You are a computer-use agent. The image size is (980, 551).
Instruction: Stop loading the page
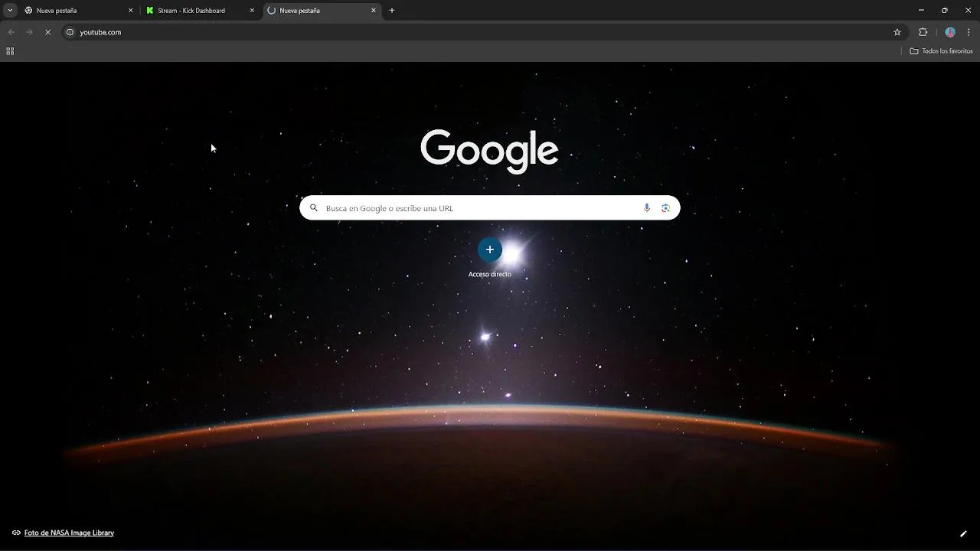pos(47,32)
